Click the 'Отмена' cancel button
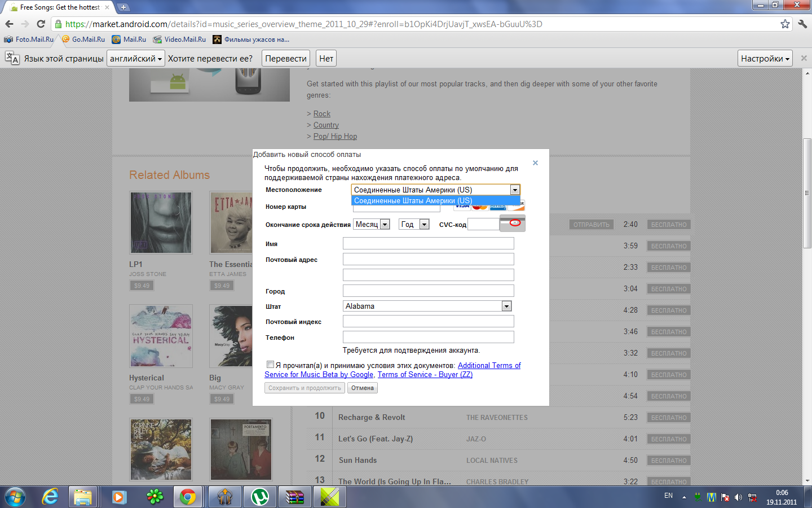The image size is (812, 508). coord(363,388)
